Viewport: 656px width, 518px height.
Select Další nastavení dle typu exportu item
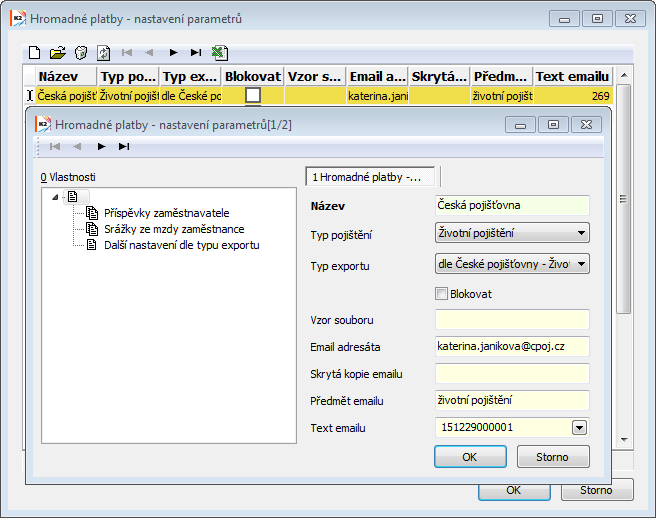181,245
